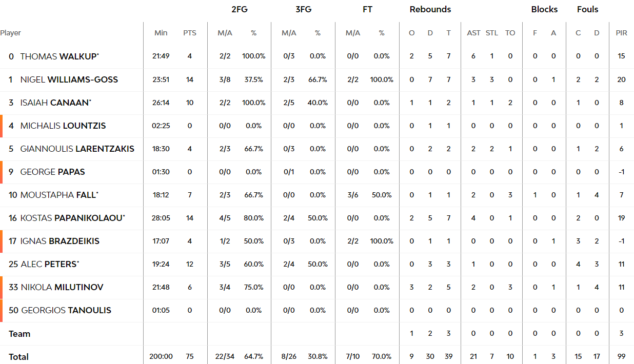Select Georgios Tanoulis row name
The width and height of the screenshot is (634, 364).
[66, 310]
